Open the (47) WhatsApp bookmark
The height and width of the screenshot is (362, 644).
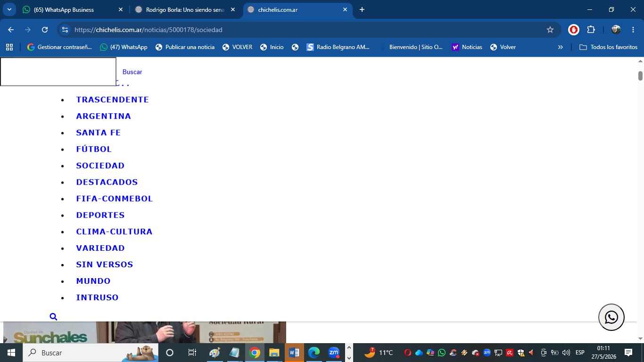click(124, 47)
